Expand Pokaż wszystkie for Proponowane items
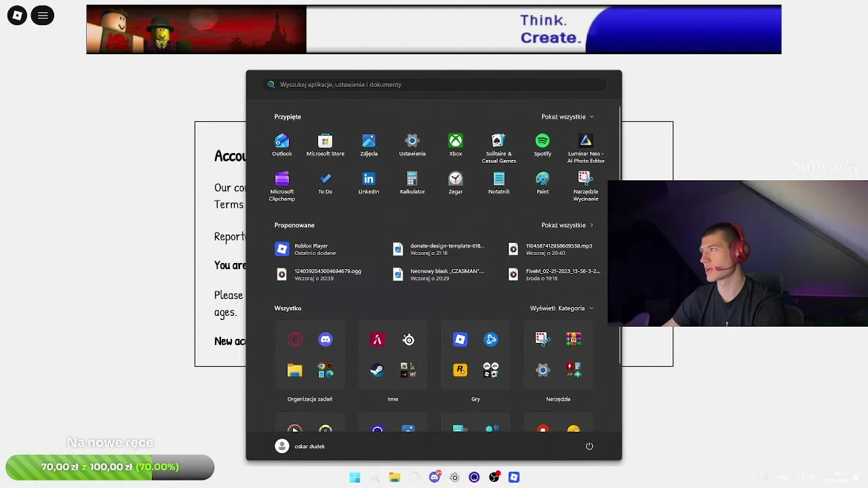 [x=568, y=225]
